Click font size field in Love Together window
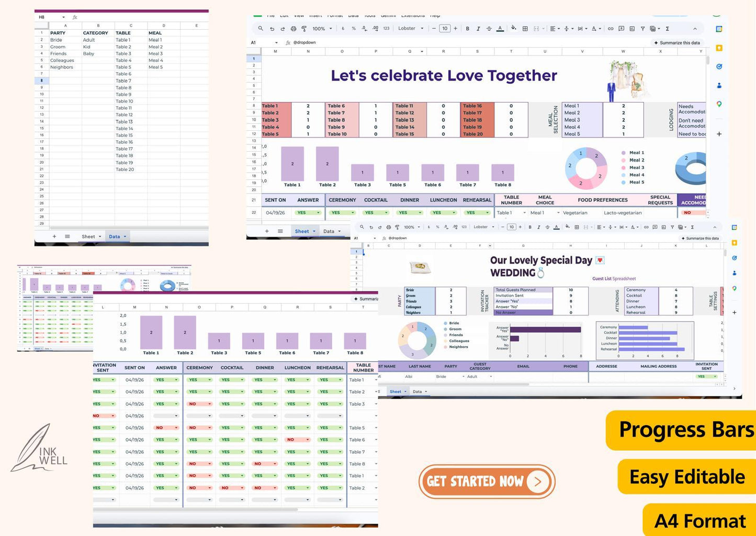Viewport: 756px width, 536px height. [445, 29]
